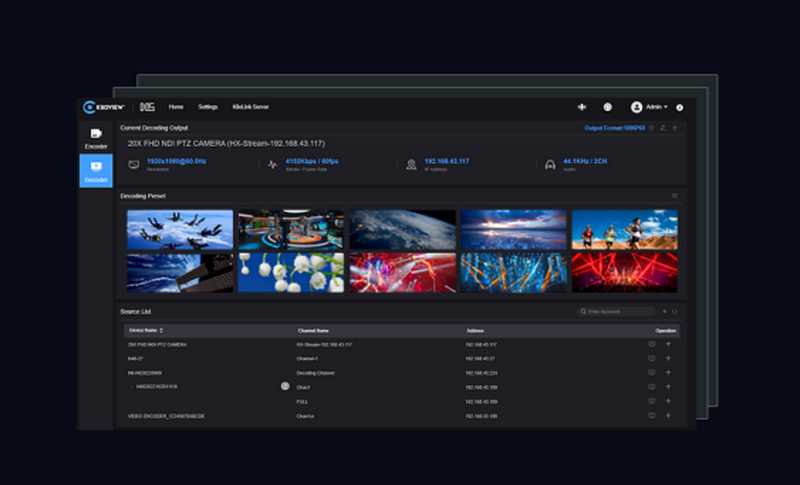800x485 pixels.
Task: Click the plus icon in top bar
Action: (582, 107)
